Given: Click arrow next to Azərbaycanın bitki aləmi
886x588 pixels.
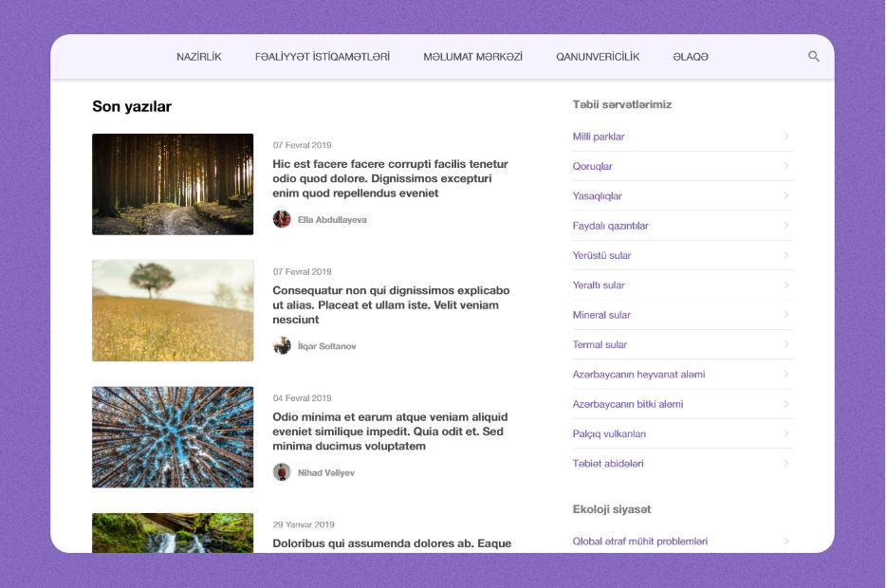Looking at the screenshot, I should 786,404.
